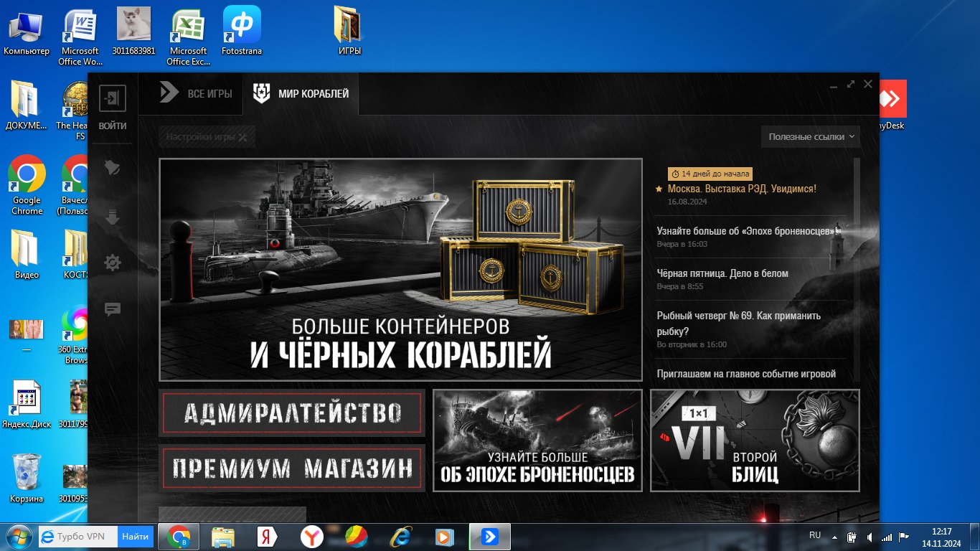Select the Microsoft Office Excel shortcut
The width and height of the screenshot is (980, 551).
(x=188, y=37)
